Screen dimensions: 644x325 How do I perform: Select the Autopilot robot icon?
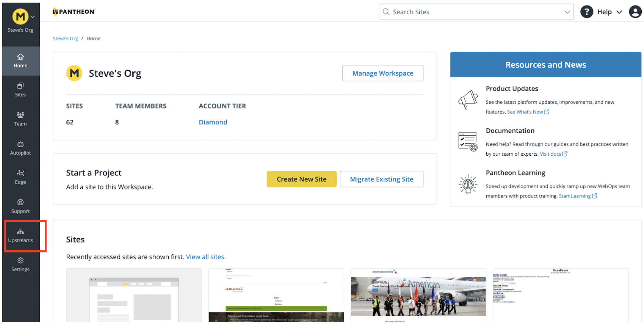pos(20,144)
